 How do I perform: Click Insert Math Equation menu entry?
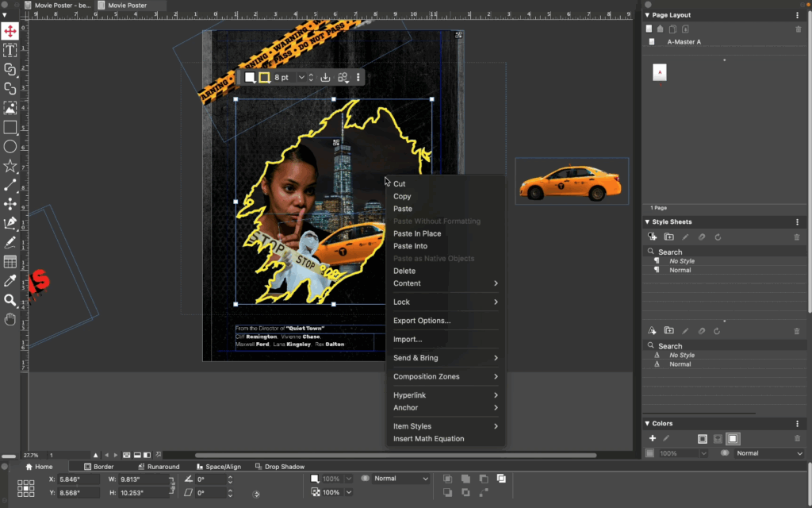coord(428,439)
